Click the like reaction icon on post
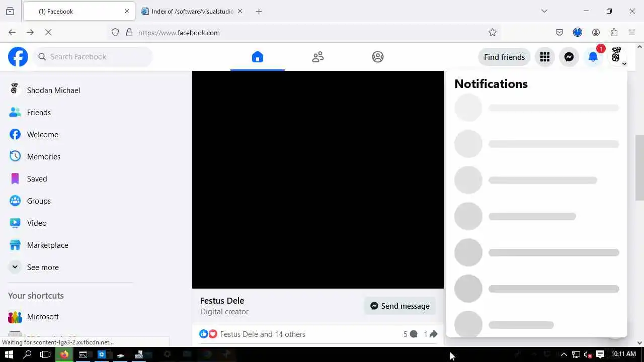Viewport: 644px width, 362px height. pyautogui.click(x=204, y=334)
